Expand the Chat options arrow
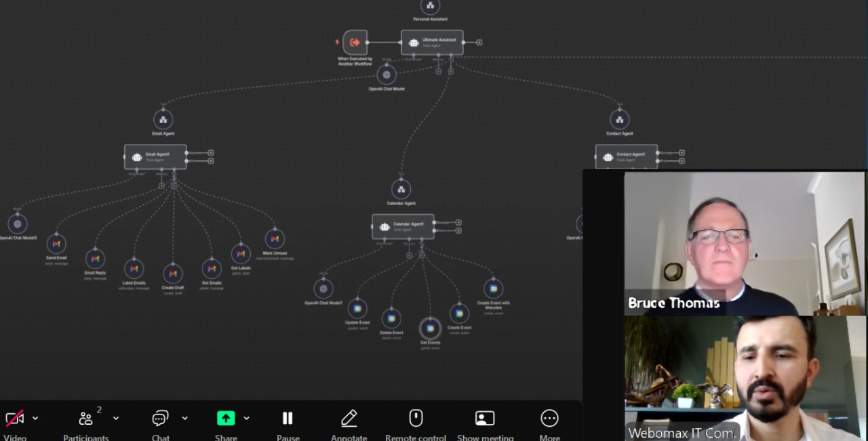Screen dimensions: 868x441 tap(184, 419)
